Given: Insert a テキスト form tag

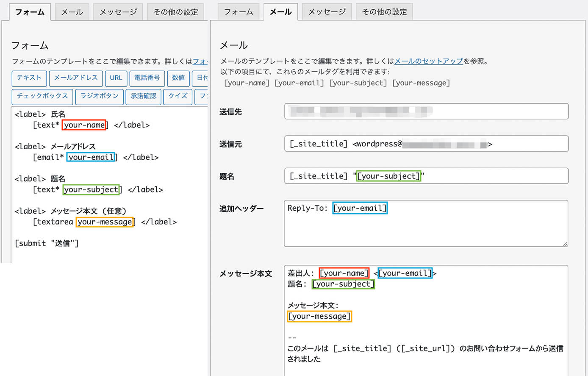Looking at the screenshot, I should point(29,78).
